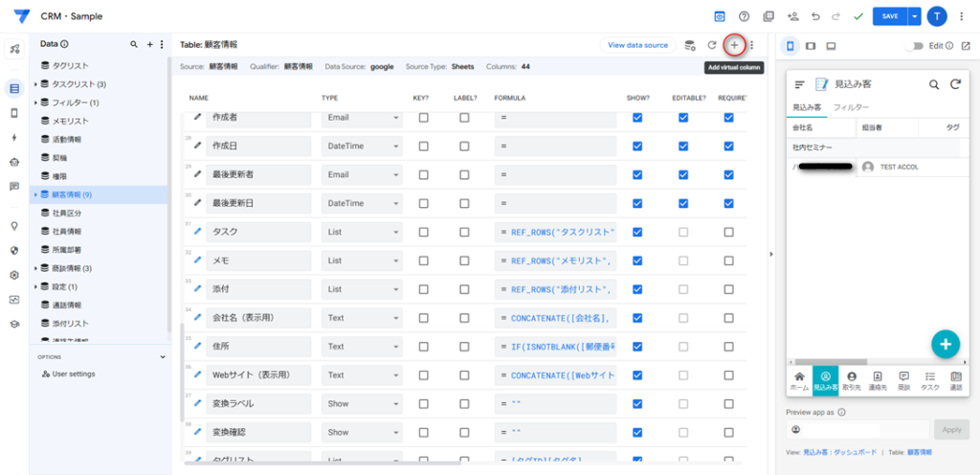Uncheck SHOW? checkbox for 作成者 row

tap(637, 117)
